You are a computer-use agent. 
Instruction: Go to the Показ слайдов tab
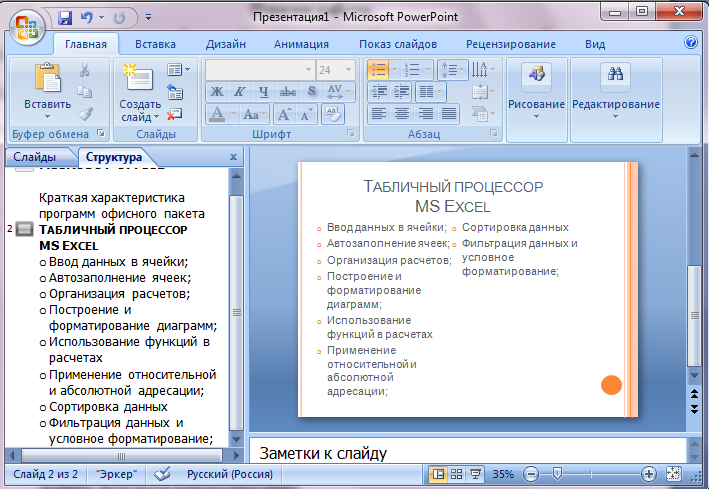pyautogui.click(x=398, y=44)
